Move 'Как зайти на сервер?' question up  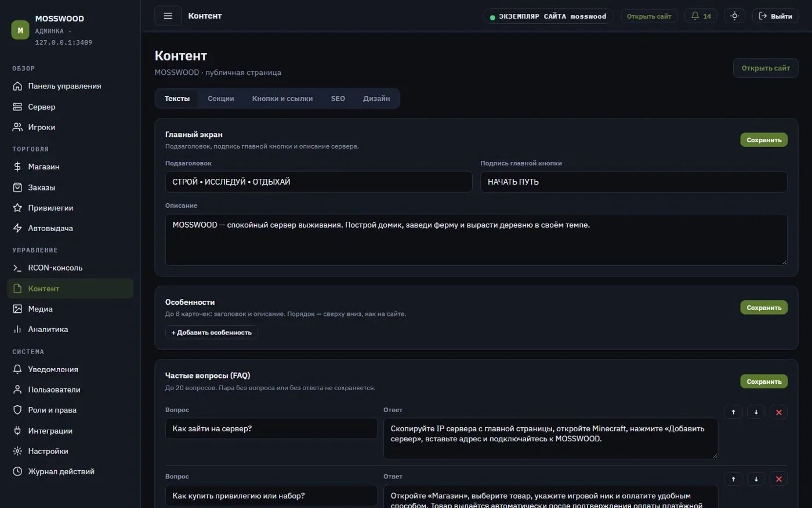click(733, 412)
